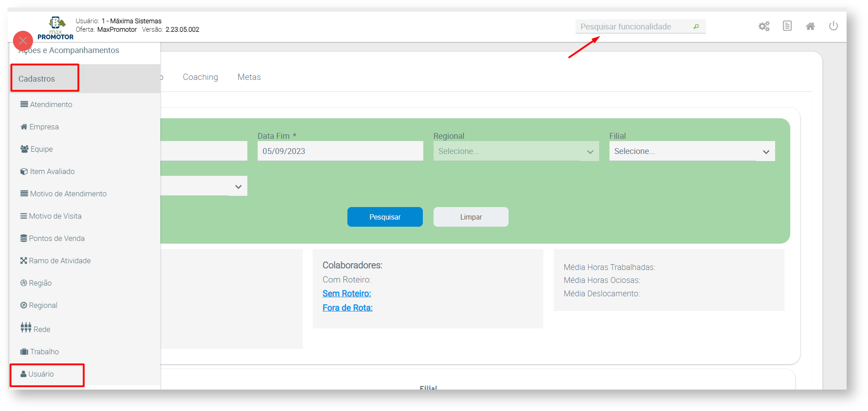Click the Região globe icon
868x411 pixels.
click(24, 283)
